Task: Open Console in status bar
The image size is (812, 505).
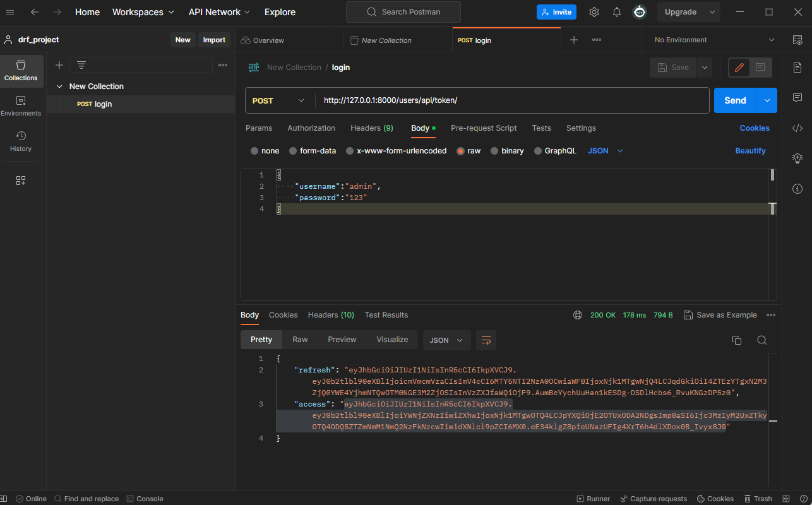Action: [145, 499]
